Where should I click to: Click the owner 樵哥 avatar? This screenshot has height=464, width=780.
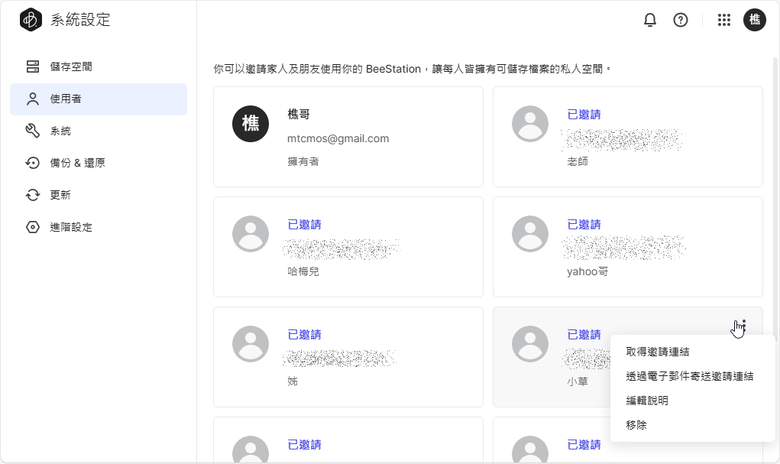coord(251,124)
